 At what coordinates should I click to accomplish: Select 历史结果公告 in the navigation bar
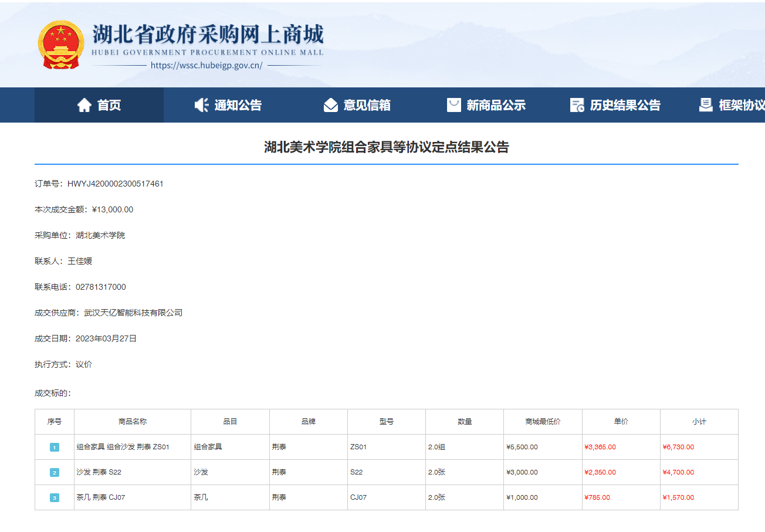click(x=615, y=105)
